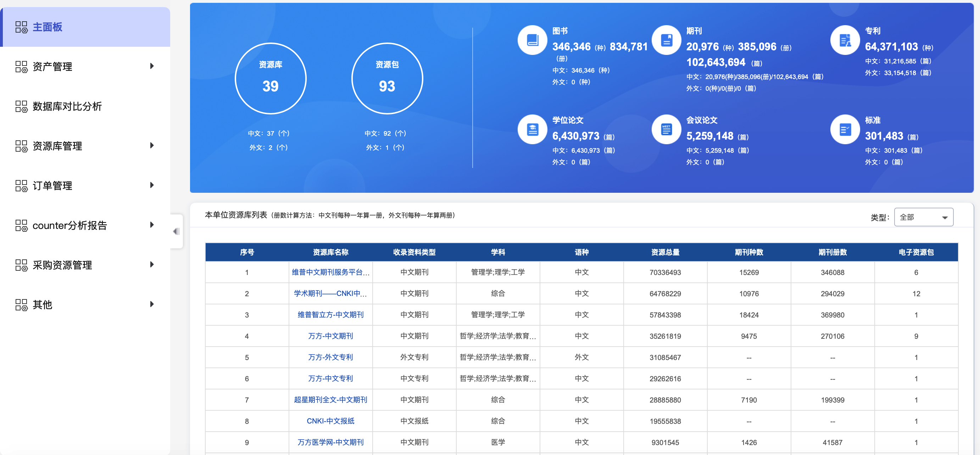This screenshot has width=980, height=455.
Task: Open the 数据库对比分析 menu item
Action: pos(67,106)
